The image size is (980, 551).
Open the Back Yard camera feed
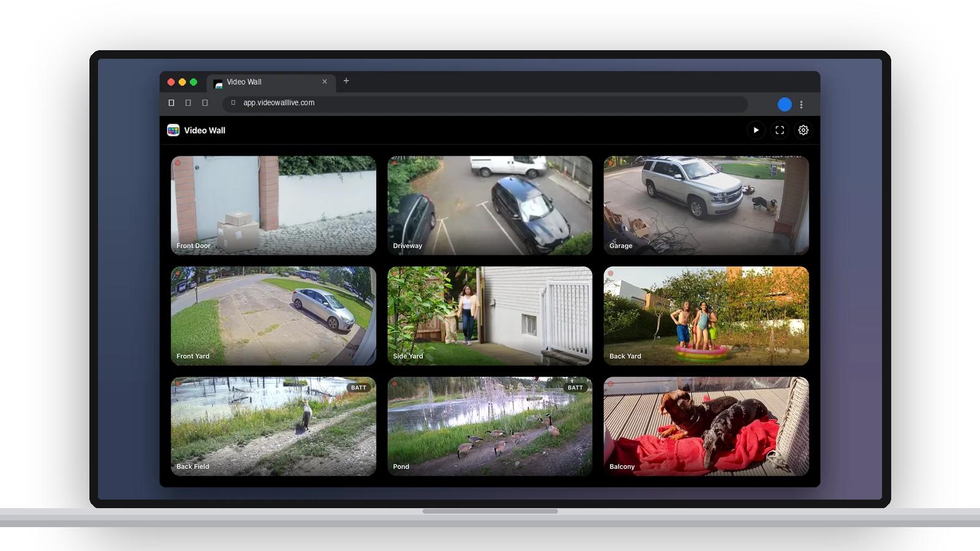(706, 316)
